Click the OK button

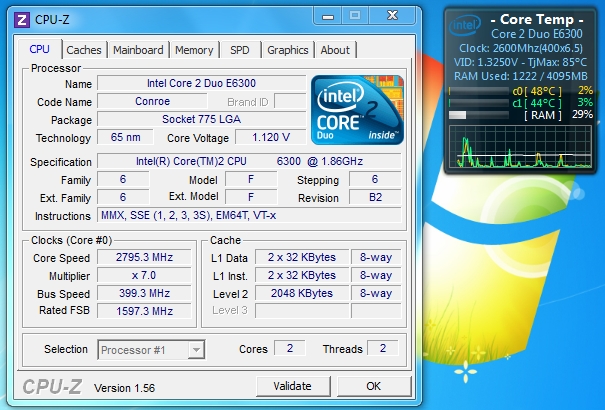[x=373, y=386]
